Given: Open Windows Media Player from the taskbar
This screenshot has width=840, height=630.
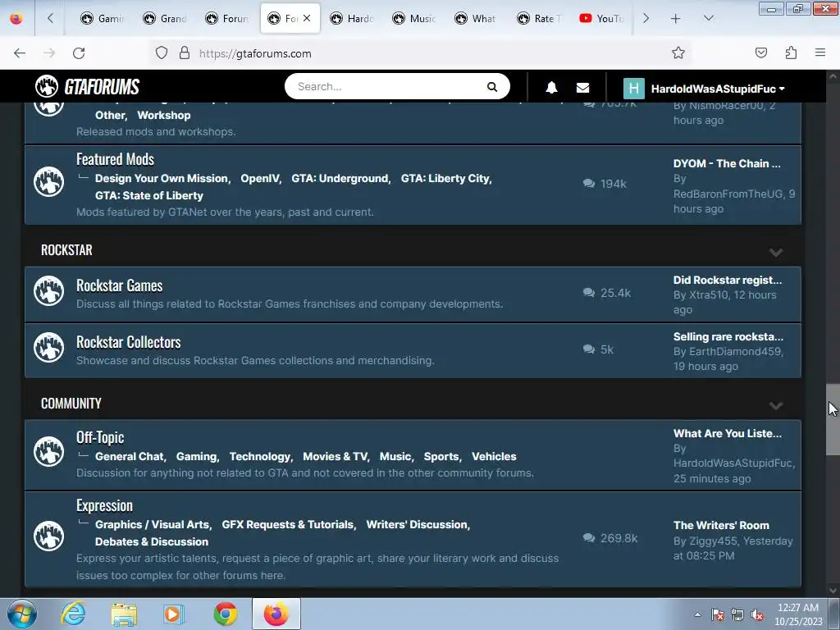Looking at the screenshot, I should tap(174, 614).
